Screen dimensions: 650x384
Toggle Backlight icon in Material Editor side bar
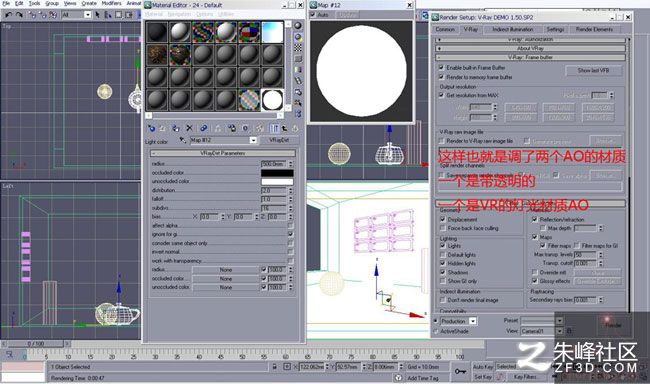pyautogui.click(x=298, y=37)
